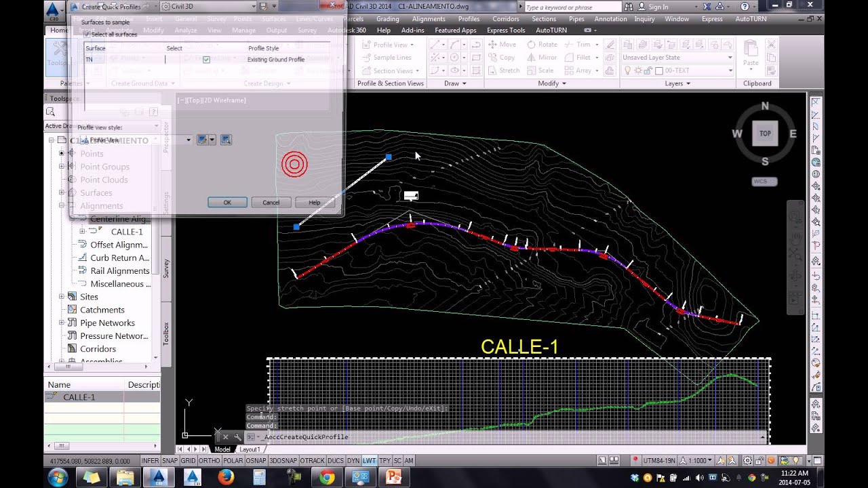This screenshot has height=488, width=868.
Task: Click the Toolbox vertical tab on Toolspace
Action: pos(166,333)
